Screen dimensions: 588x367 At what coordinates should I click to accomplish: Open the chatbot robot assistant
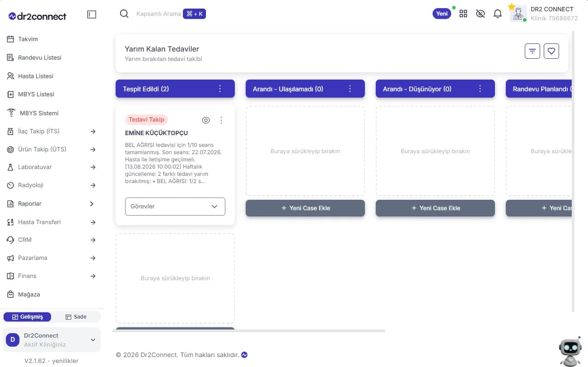click(x=570, y=351)
